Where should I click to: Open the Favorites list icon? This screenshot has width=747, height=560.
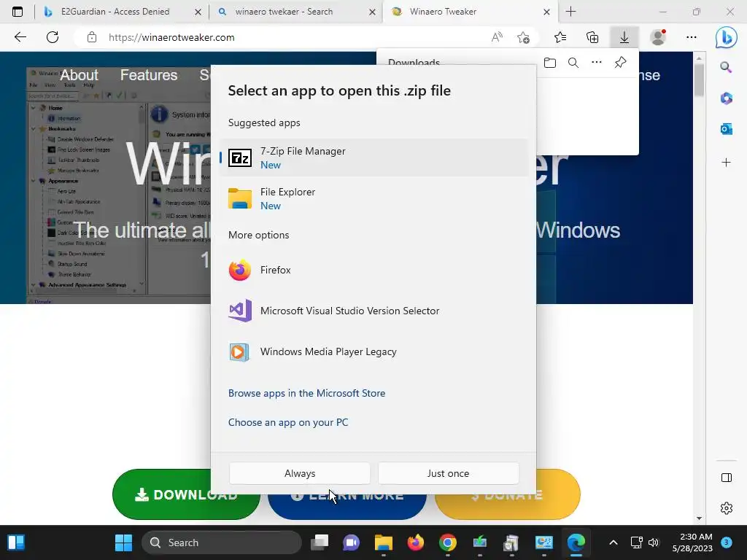[560, 38]
